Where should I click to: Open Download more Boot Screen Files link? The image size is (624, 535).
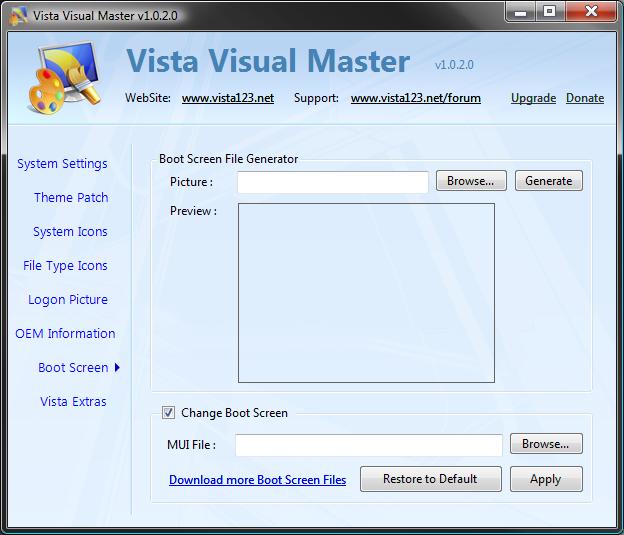(257, 480)
